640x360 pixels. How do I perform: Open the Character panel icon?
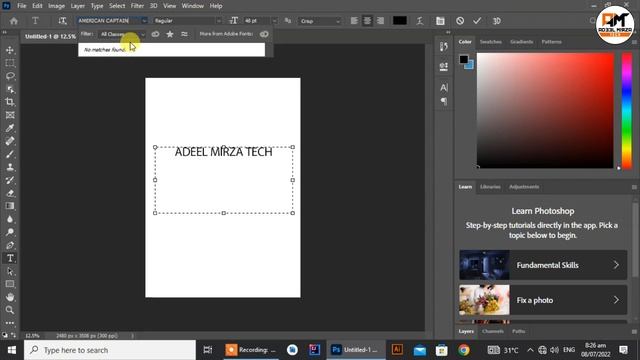(444, 87)
